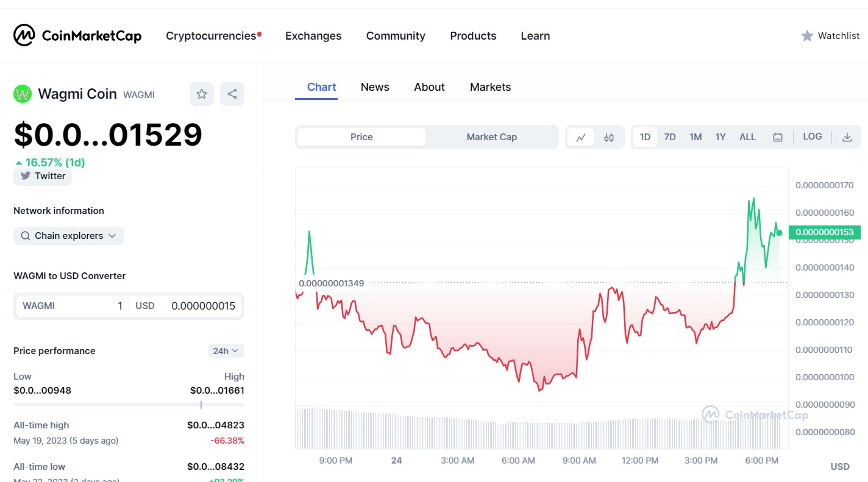Set chart range to 7D
The width and height of the screenshot is (868, 482).
coord(670,137)
